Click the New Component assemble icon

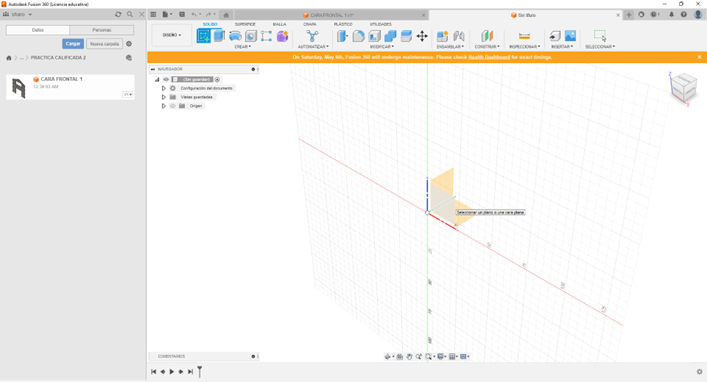pyautogui.click(x=442, y=36)
